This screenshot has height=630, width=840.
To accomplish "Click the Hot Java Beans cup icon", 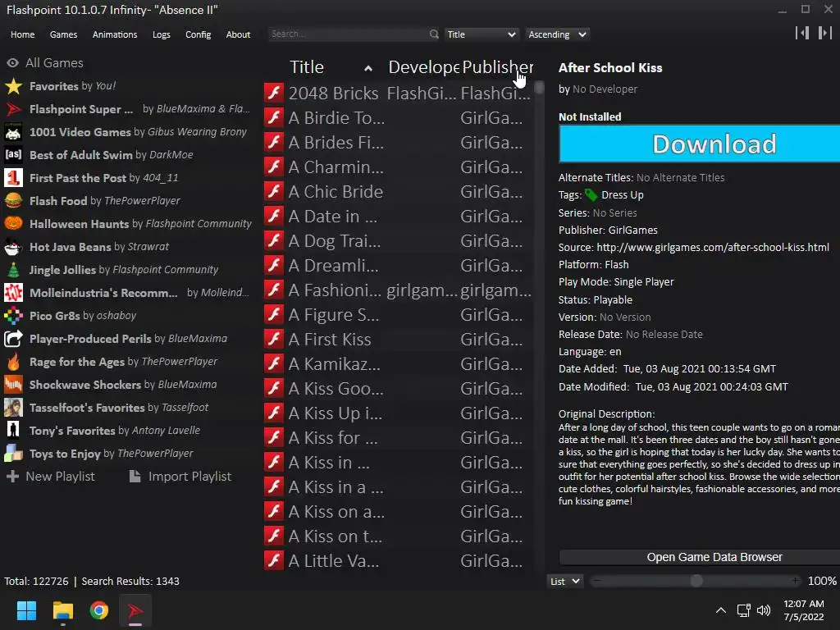I will (13, 247).
